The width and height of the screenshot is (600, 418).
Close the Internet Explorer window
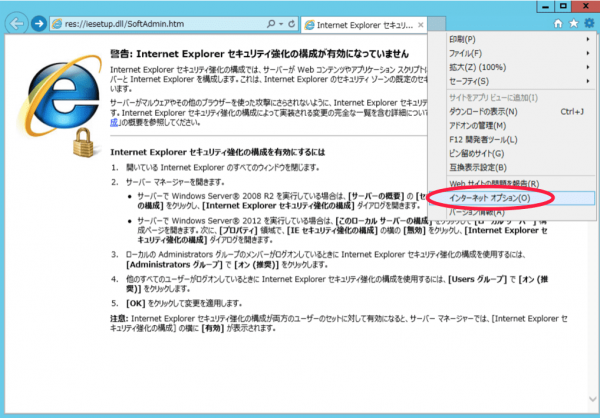coord(585,7)
